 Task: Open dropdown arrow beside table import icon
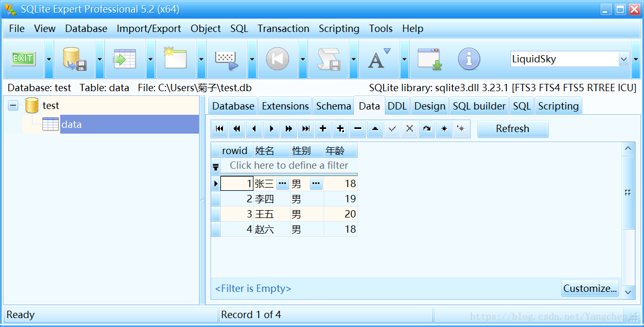(151, 59)
